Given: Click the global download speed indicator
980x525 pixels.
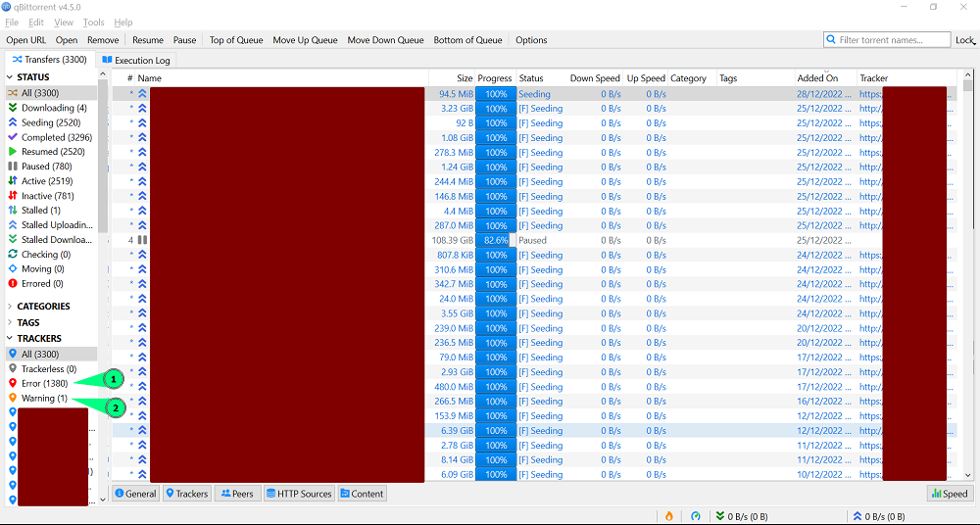Looking at the screenshot, I should (741, 516).
